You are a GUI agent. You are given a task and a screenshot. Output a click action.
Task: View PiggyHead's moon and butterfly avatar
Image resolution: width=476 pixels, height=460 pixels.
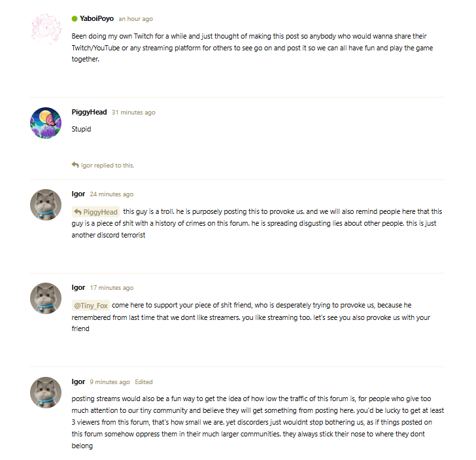point(46,123)
